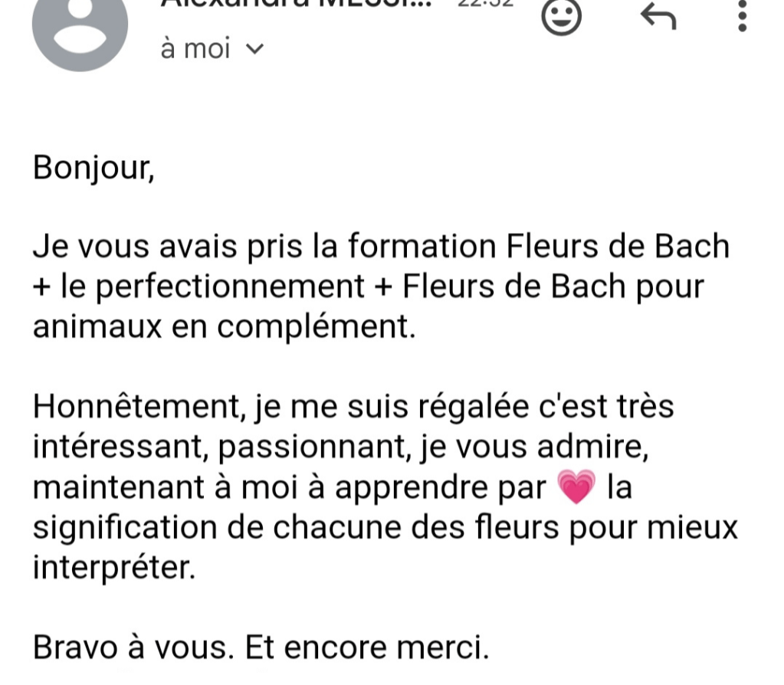Click the phrase "Et encore merci."

[x=366, y=649]
